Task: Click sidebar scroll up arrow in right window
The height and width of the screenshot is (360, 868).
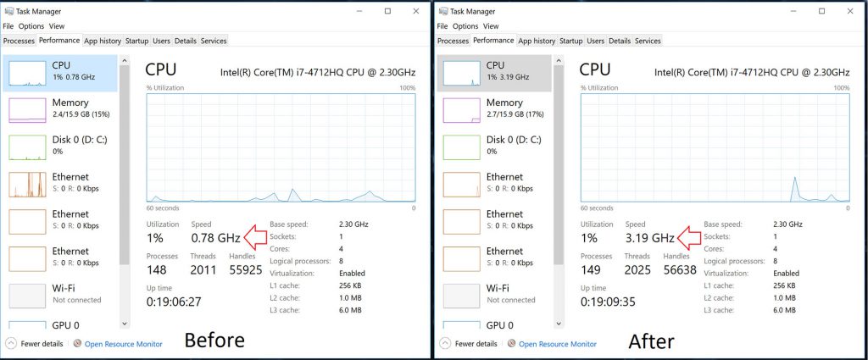Action: tap(559, 60)
